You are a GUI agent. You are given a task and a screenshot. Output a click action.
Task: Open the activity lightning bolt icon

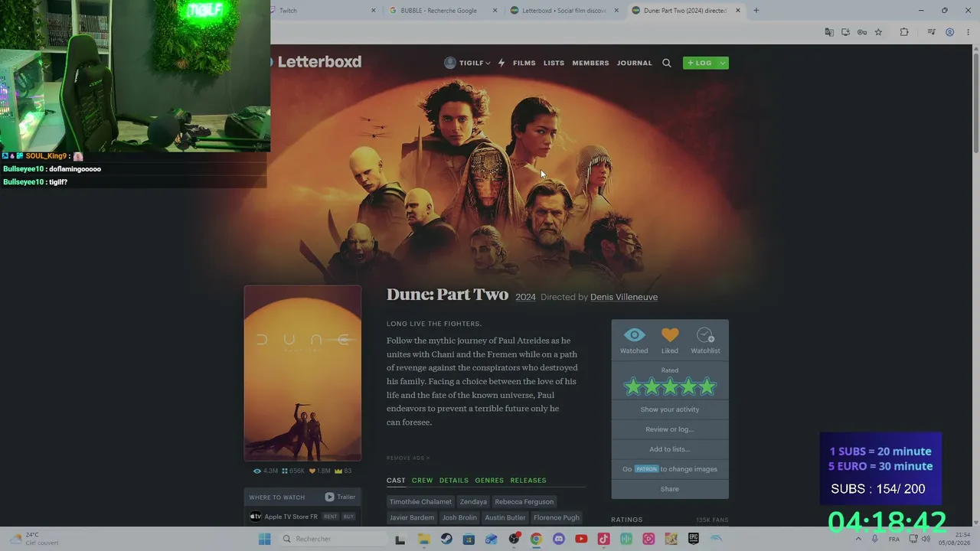click(501, 63)
